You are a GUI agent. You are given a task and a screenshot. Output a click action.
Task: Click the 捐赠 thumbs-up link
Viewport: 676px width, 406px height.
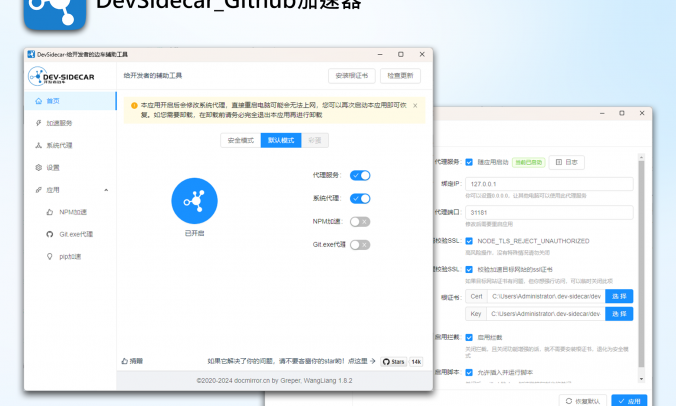[x=132, y=361]
